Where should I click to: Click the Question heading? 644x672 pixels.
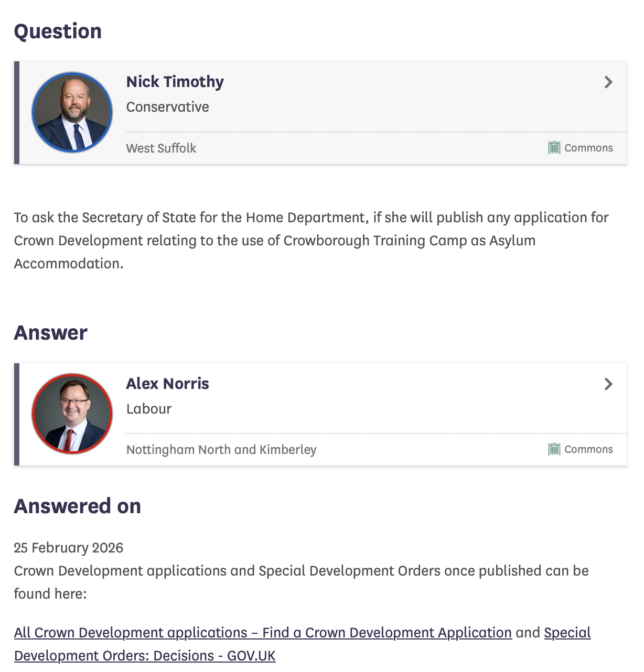(x=58, y=31)
